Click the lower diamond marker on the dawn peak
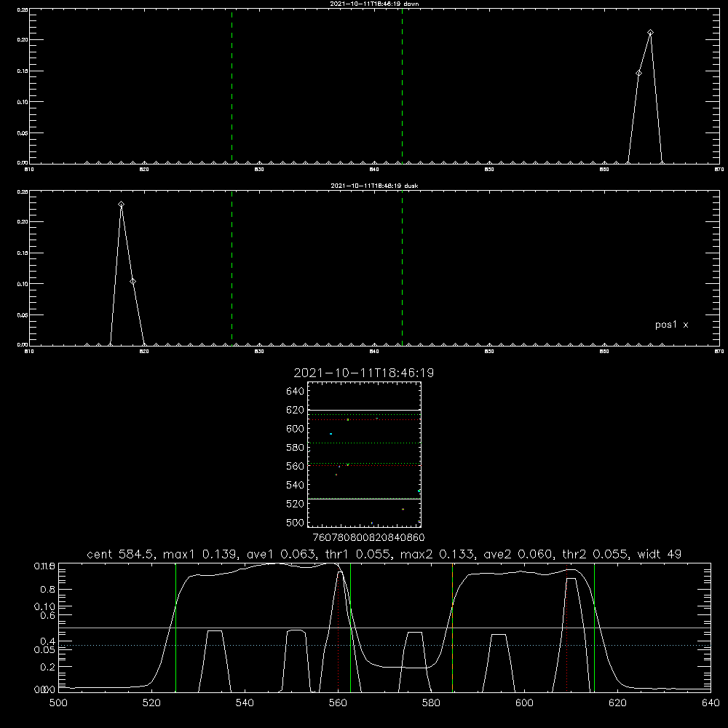The width and height of the screenshot is (728, 728). tap(639, 74)
